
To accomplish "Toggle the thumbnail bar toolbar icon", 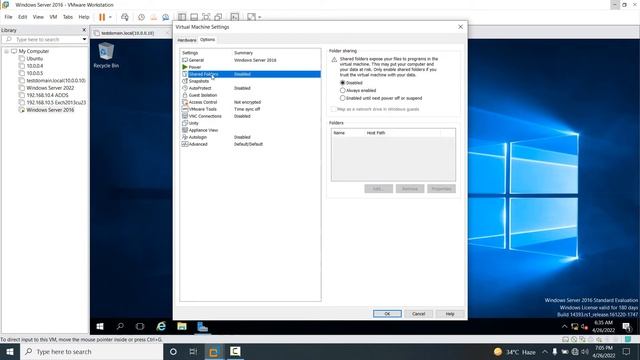I will click(x=194, y=17).
